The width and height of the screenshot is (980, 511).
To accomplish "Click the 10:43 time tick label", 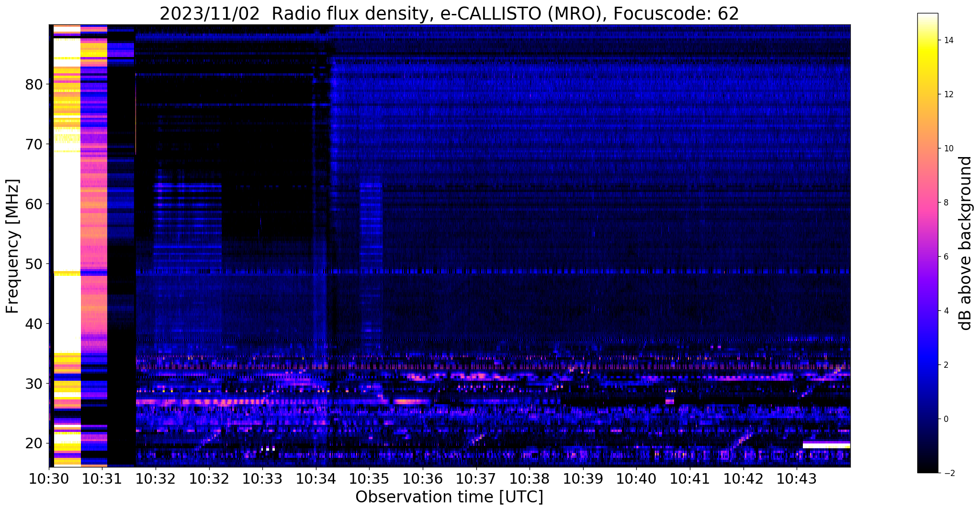I will [797, 478].
